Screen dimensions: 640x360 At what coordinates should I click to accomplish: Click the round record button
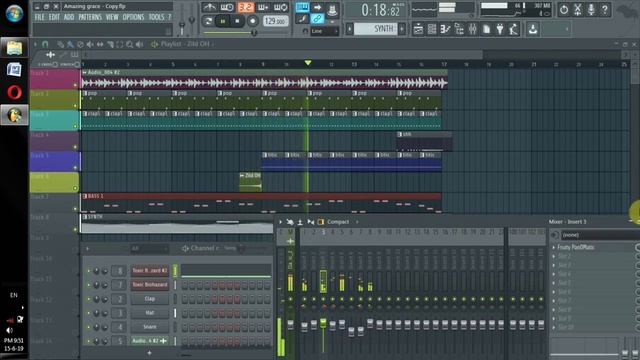tap(253, 21)
